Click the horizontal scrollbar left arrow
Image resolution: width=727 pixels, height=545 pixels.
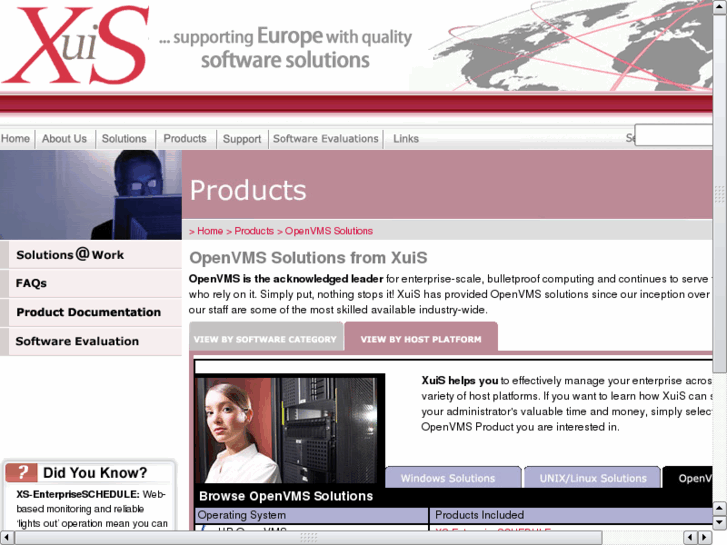[7, 538]
